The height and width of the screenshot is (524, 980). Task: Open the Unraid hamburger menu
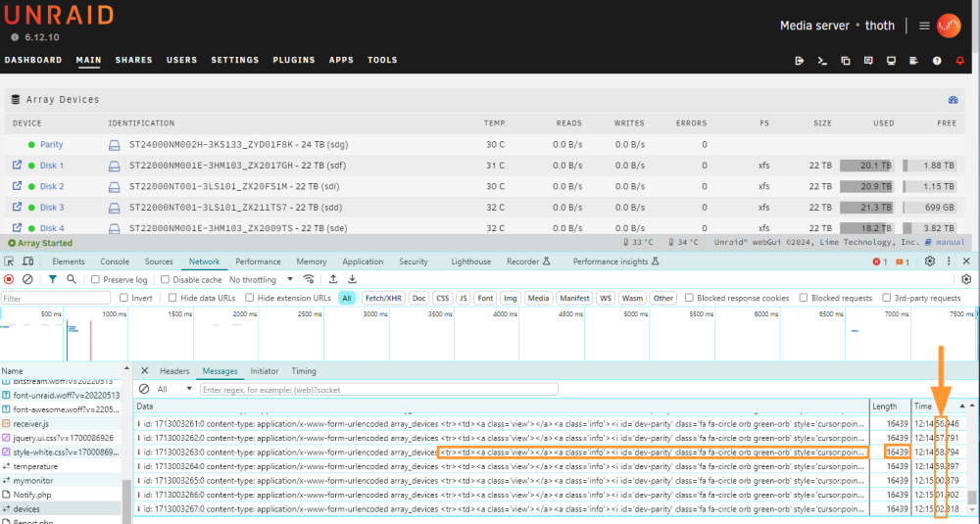[x=924, y=25]
